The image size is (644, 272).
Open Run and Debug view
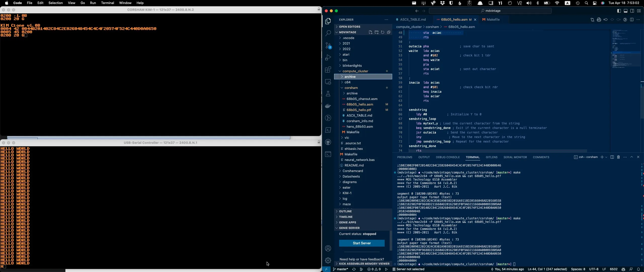[x=328, y=58]
